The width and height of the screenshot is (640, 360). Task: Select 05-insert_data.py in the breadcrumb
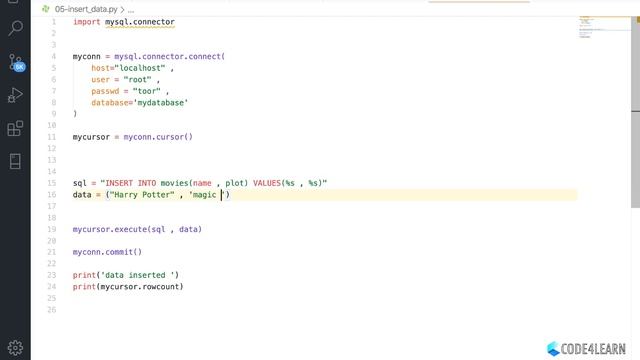point(86,9)
